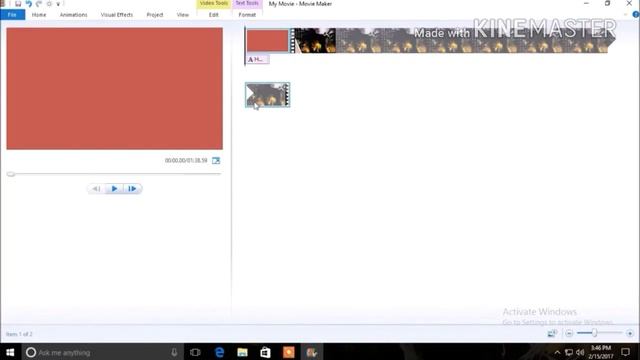The image size is (640, 360).
Task: Toggle full screen preview
Action: pos(216,161)
